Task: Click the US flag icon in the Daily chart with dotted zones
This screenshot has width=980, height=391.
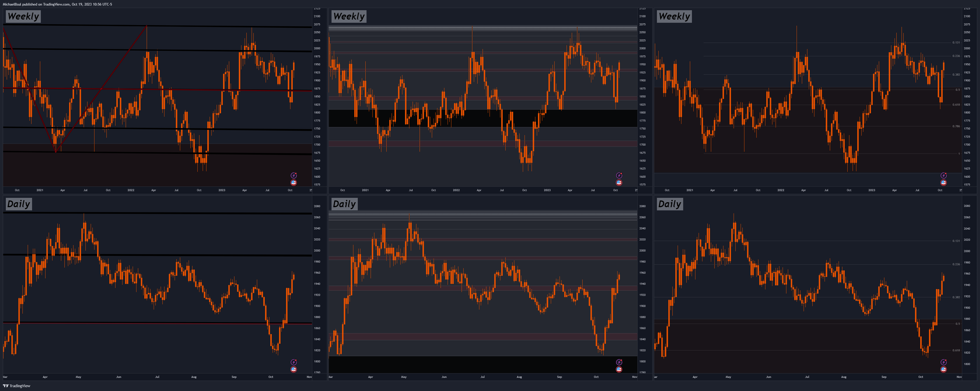Action: pyautogui.click(x=619, y=369)
